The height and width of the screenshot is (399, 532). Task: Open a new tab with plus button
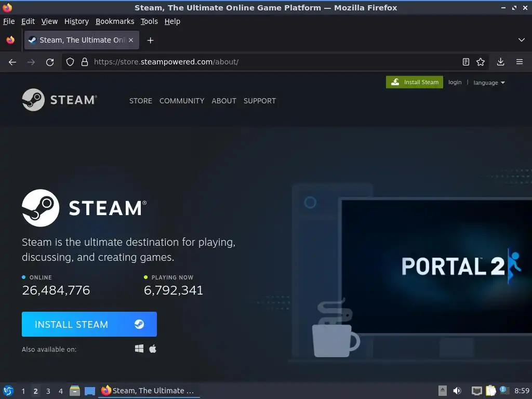150,41
